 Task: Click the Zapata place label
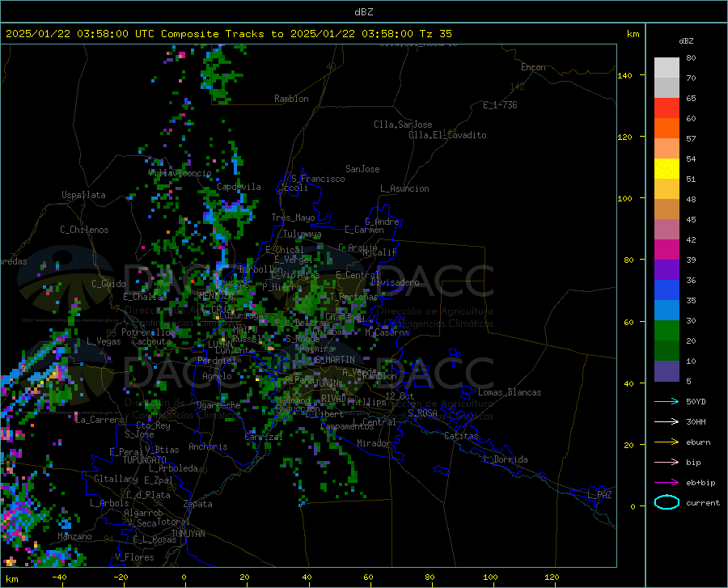pos(198,504)
